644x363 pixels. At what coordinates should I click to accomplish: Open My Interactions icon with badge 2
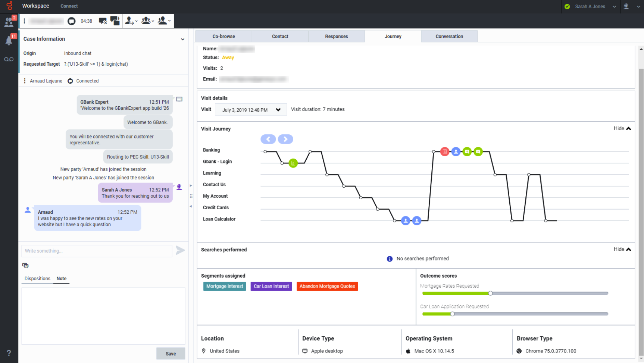pyautogui.click(x=9, y=22)
